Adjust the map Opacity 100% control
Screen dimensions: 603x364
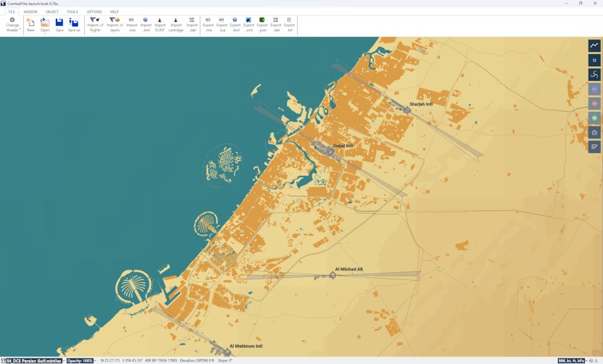80,361
